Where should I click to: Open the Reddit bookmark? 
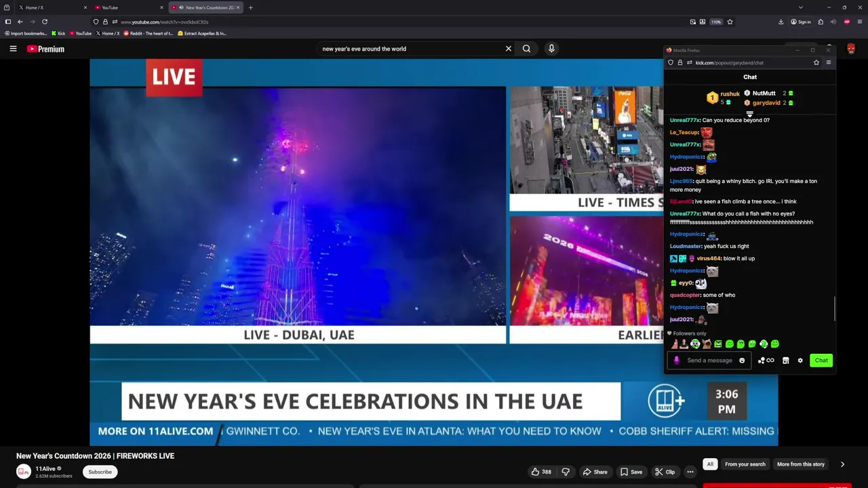coord(146,33)
